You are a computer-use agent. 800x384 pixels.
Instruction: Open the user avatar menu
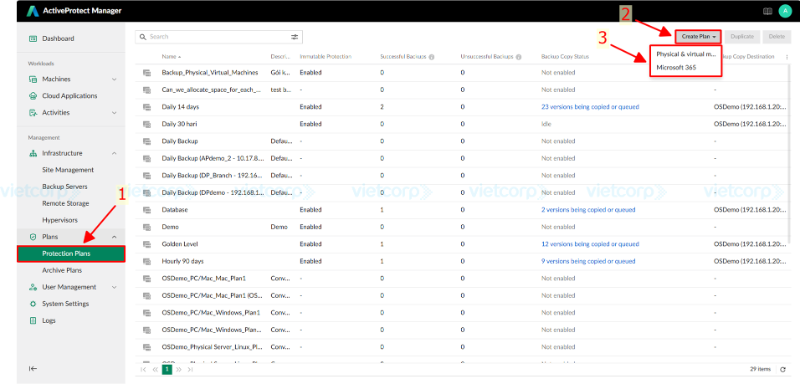(785, 11)
